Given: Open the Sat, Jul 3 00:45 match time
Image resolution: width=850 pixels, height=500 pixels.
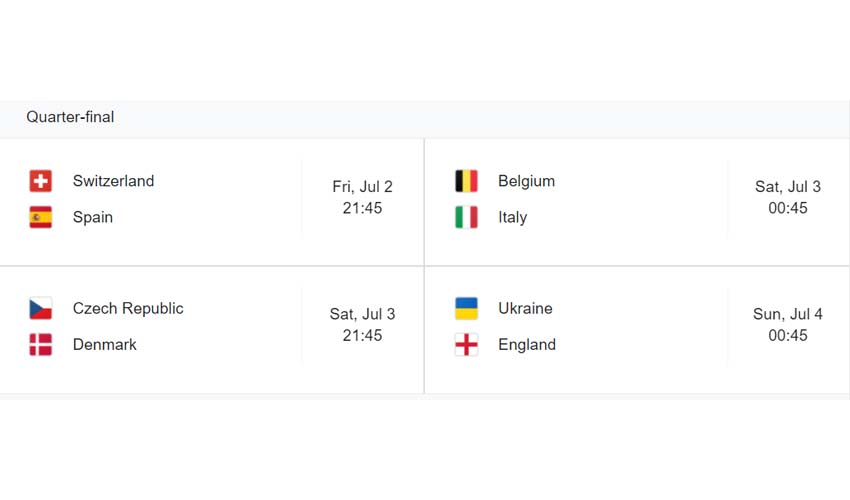Looking at the screenshot, I should pyautogui.click(x=788, y=198).
